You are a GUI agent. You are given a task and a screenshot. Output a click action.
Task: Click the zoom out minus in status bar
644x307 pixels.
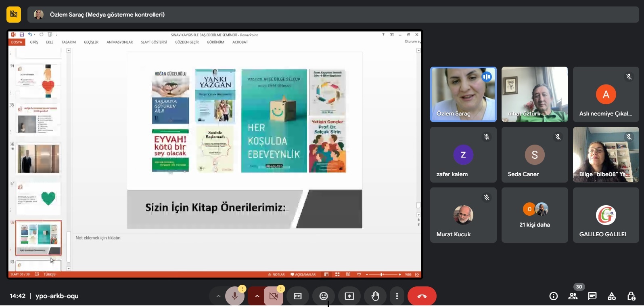coord(367,275)
